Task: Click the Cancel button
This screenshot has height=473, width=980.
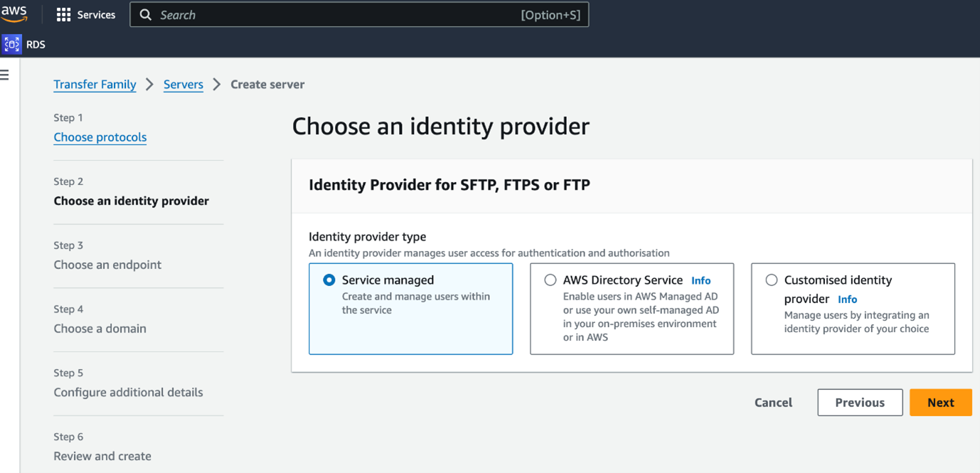Action: 773,403
